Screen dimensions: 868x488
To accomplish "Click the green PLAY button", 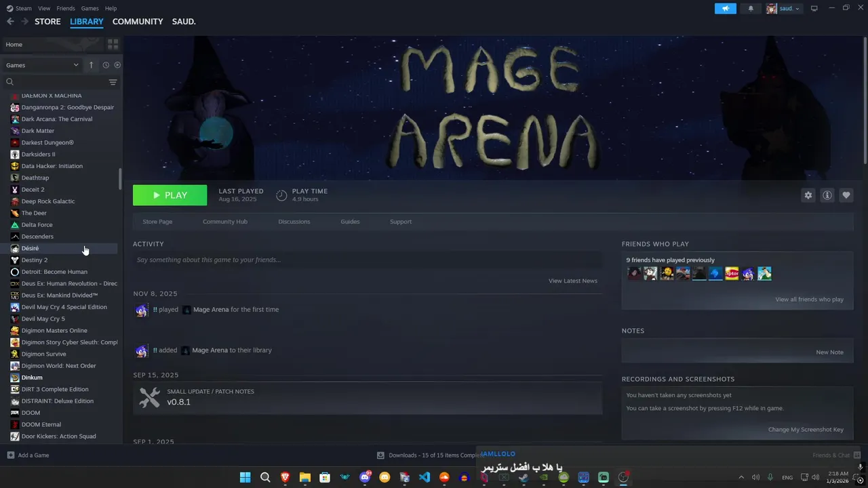I will click(170, 195).
